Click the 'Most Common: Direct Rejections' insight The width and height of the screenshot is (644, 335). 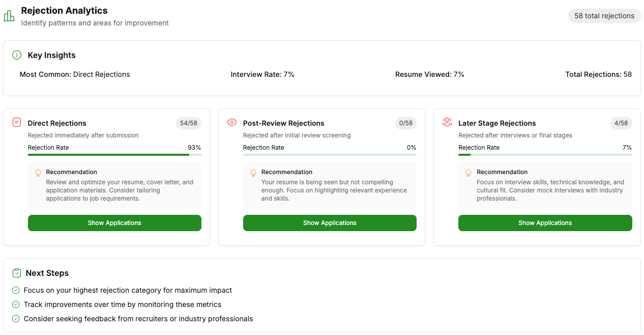(75, 74)
